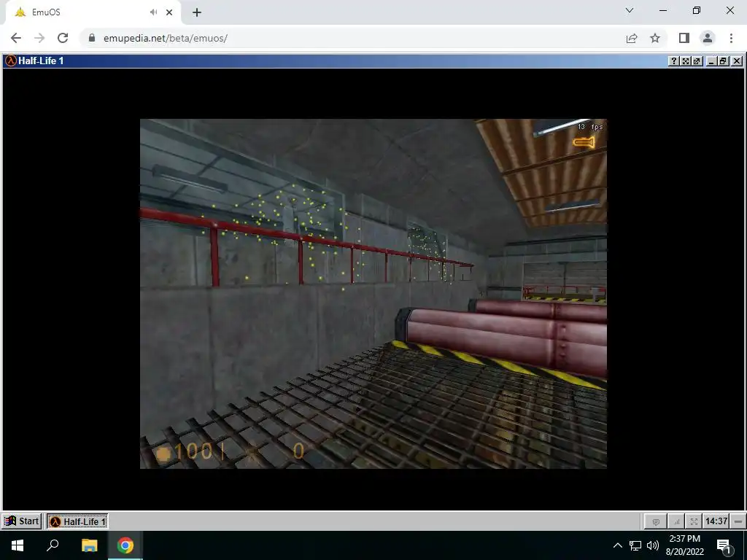Open Chrome three-dot menu
Screen dimensions: 747x560
pos(731,38)
